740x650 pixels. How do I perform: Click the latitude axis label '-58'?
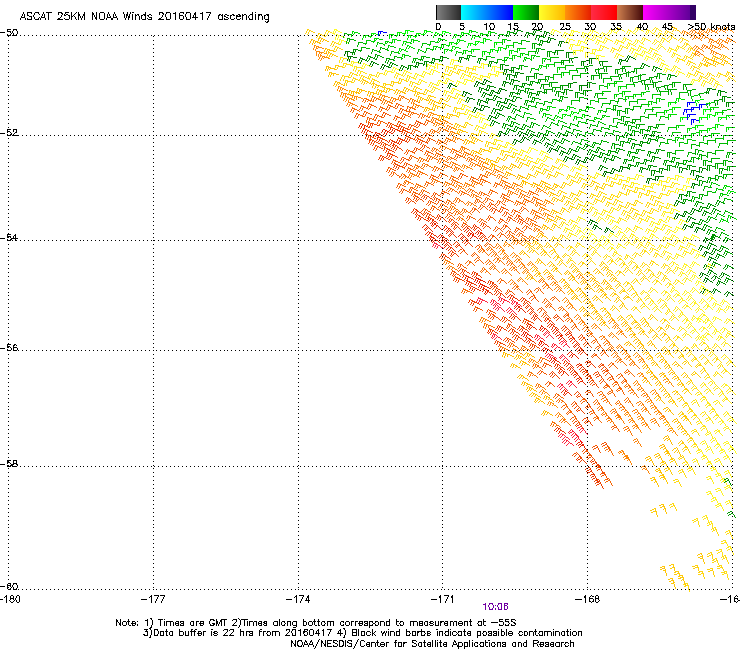pyautogui.click(x=9, y=464)
